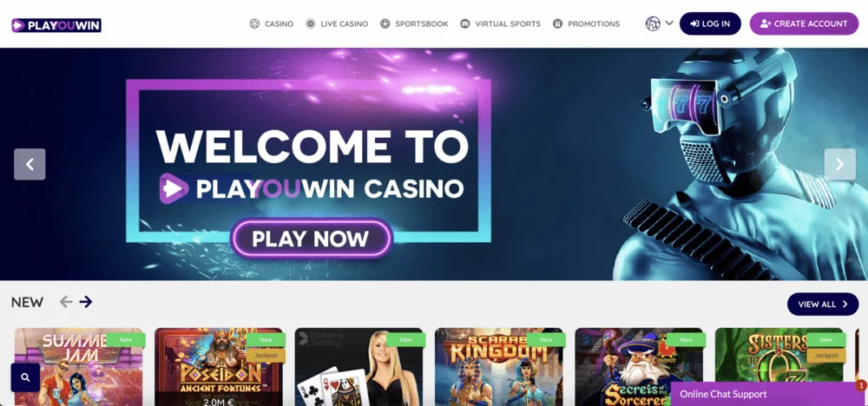Click the Create Account button
The height and width of the screenshot is (406, 868).
pyautogui.click(x=805, y=23)
